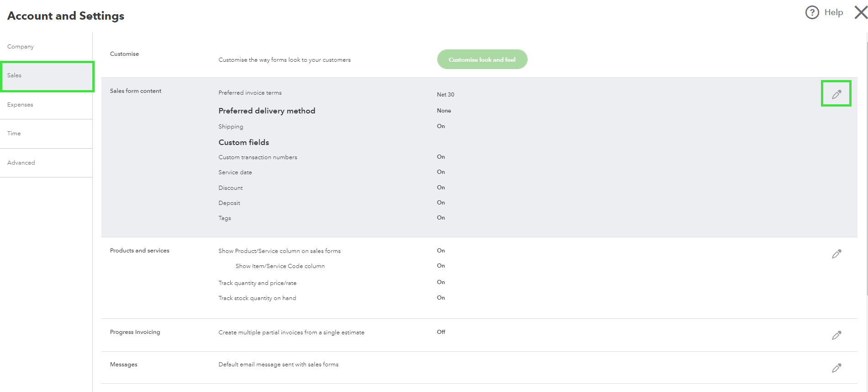Click the Discount setting row

pyautogui.click(x=231, y=188)
